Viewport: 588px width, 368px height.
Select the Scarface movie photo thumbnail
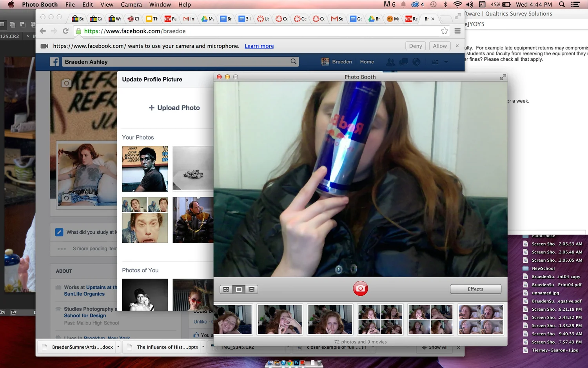click(x=145, y=169)
